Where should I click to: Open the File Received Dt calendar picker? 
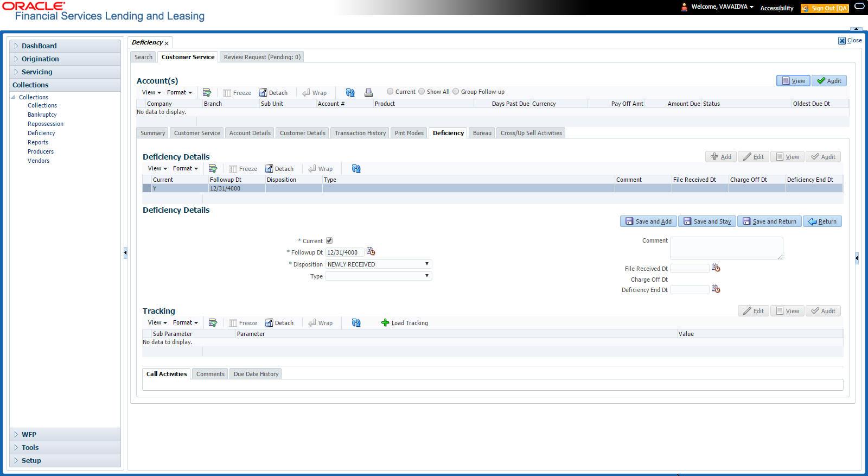click(x=716, y=268)
